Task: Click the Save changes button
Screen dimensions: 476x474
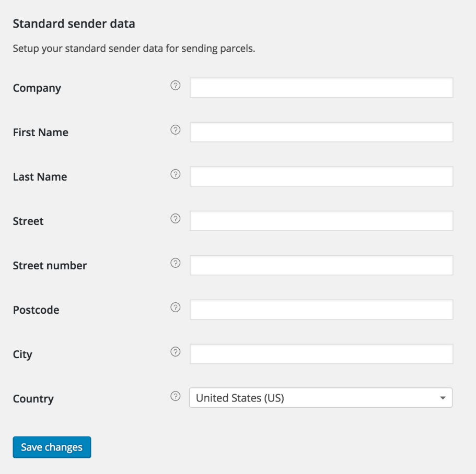Action: [x=52, y=447]
